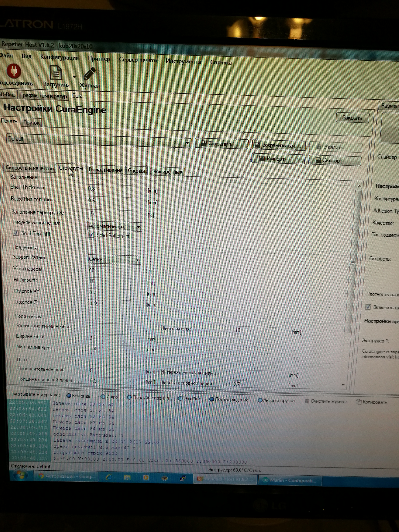This screenshot has width=399, height=532.
Task: Open Internet Explorer from the taskbar
Action: (x=108, y=477)
